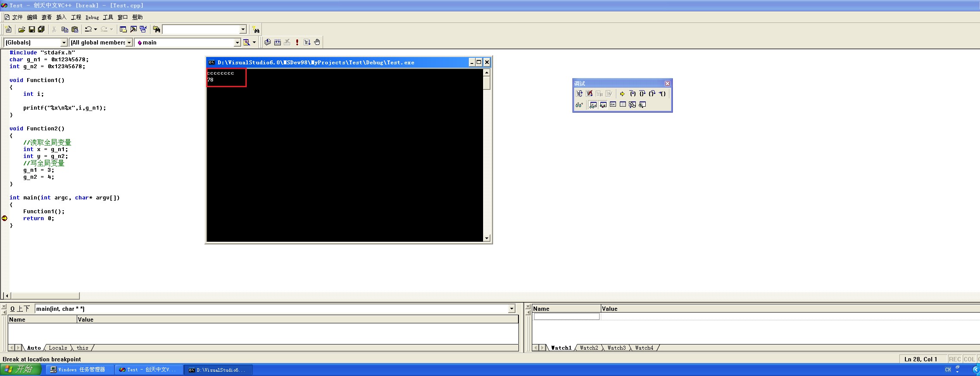The height and width of the screenshot is (376, 980).
Task: Switch to the Watch2 tab
Action: (x=589, y=348)
